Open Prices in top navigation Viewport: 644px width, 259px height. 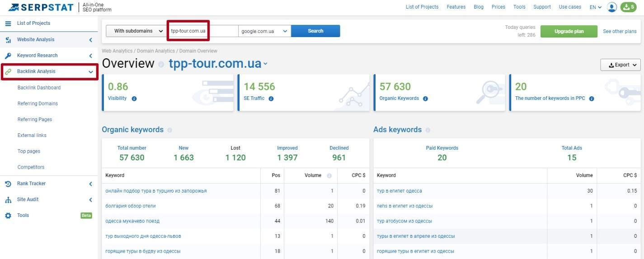[498, 7]
